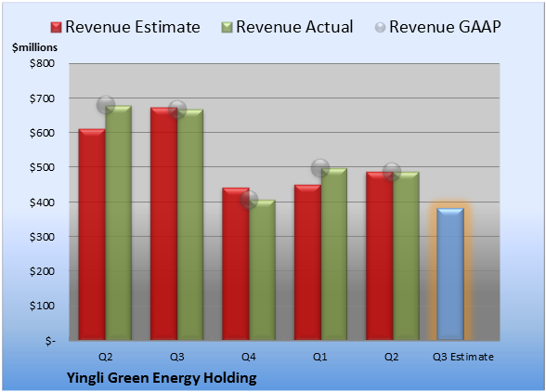Click the 'Q4' axis label
Viewport: 546px width, 392px height.
pos(249,357)
